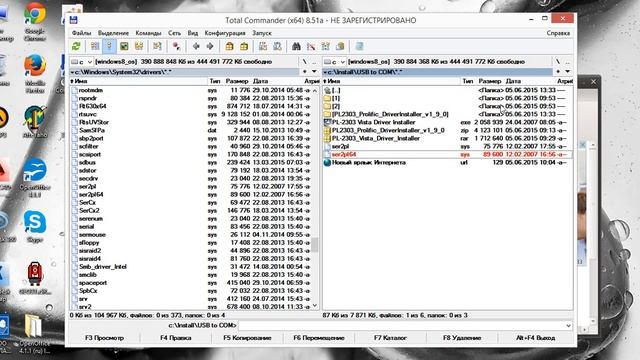
Task: Click the F4 Правка button
Action: [176, 338]
